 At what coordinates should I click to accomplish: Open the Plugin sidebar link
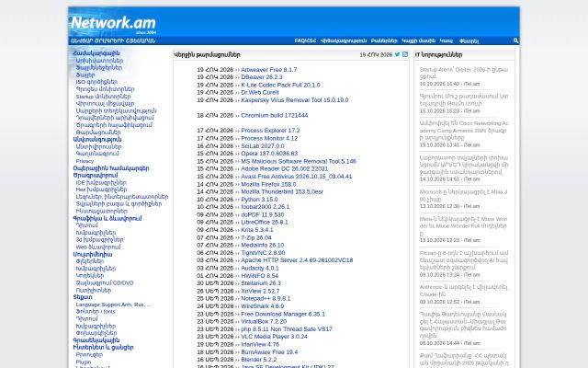point(84,362)
